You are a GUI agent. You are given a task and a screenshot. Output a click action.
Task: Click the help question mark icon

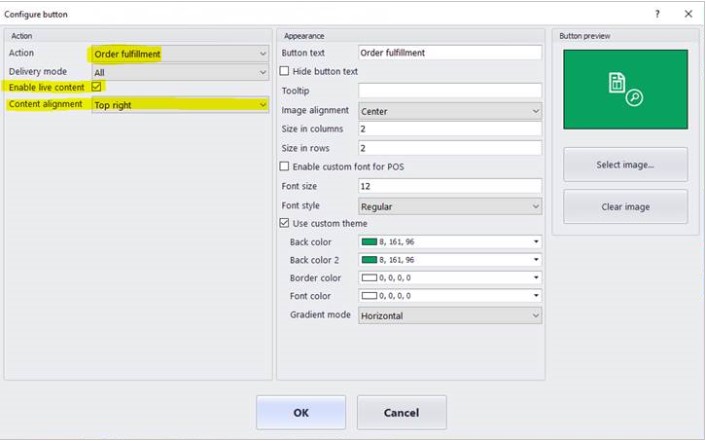click(657, 14)
